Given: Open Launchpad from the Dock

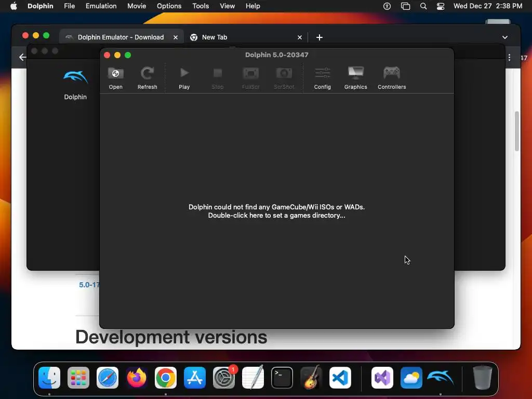Looking at the screenshot, I should pos(78,378).
